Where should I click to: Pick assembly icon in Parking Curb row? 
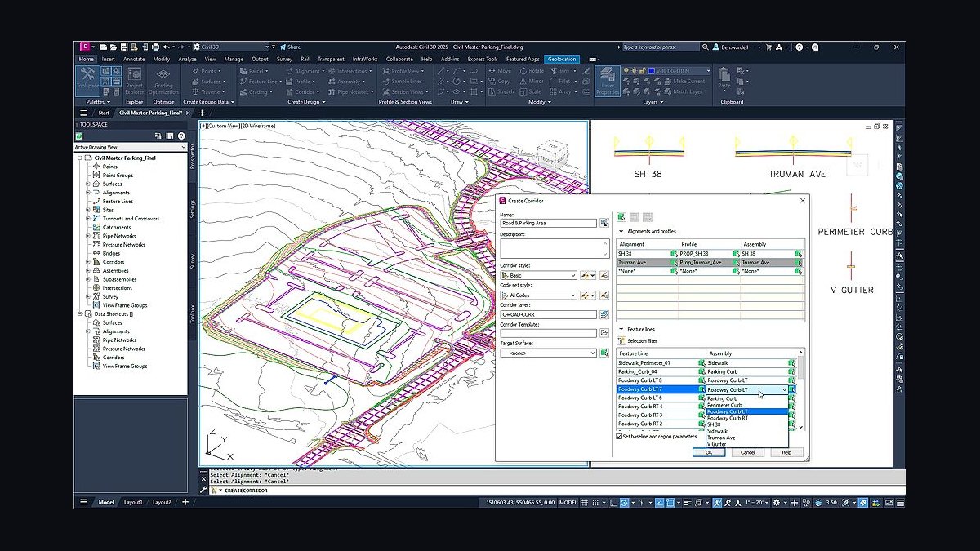point(791,371)
